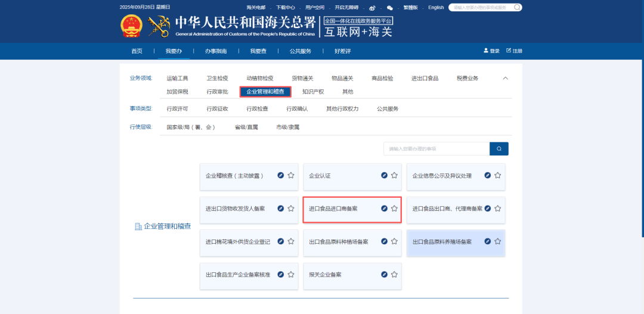Click the search magnifier button beside 事项 input
This screenshot has height=314, width=644.
[x=499, y=149]
